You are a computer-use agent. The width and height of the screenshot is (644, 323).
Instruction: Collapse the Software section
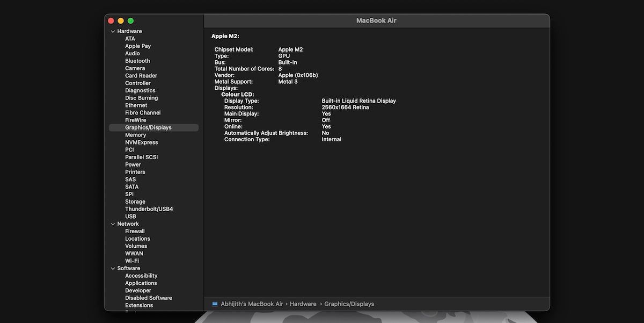pyautogui.click(x=113, y=268)
